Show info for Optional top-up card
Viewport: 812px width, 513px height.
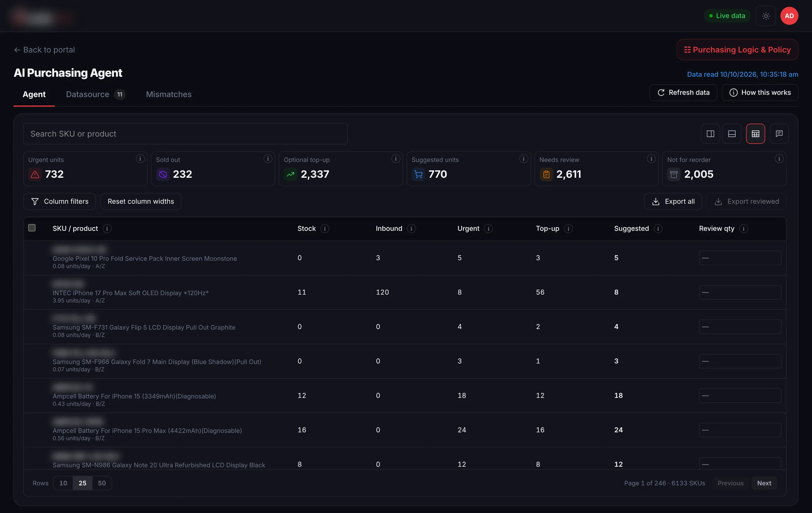click(x=396, y=159)
